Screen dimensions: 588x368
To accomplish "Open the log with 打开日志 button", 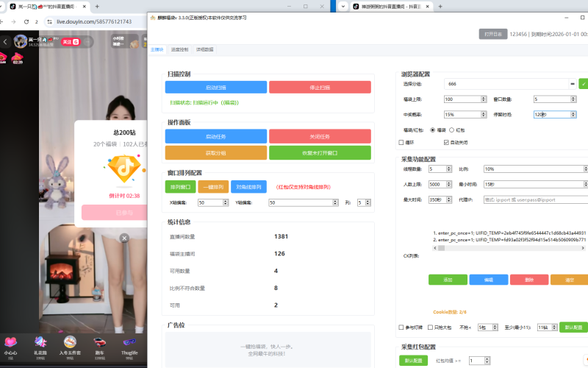I will click(x=493, y=34).
